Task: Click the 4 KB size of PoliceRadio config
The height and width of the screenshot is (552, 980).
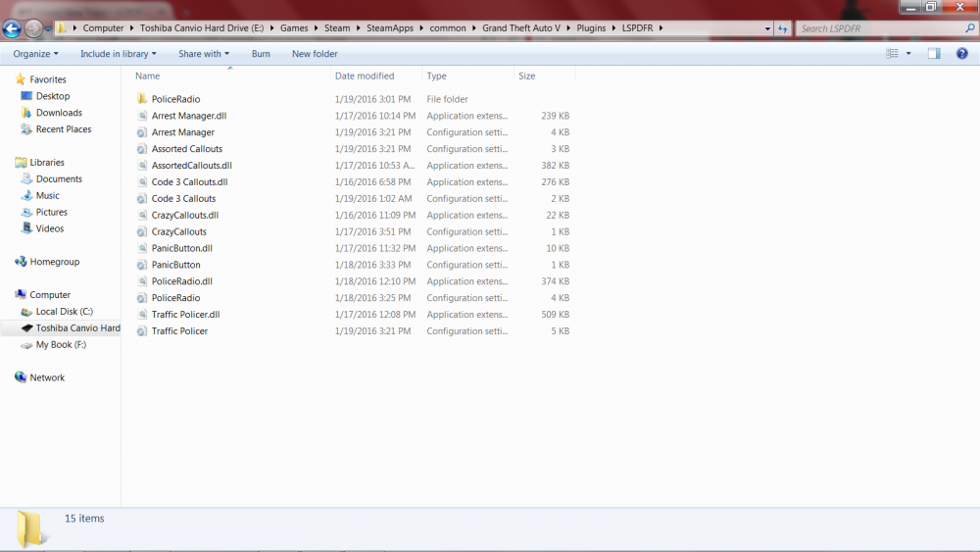Action: 560,298
